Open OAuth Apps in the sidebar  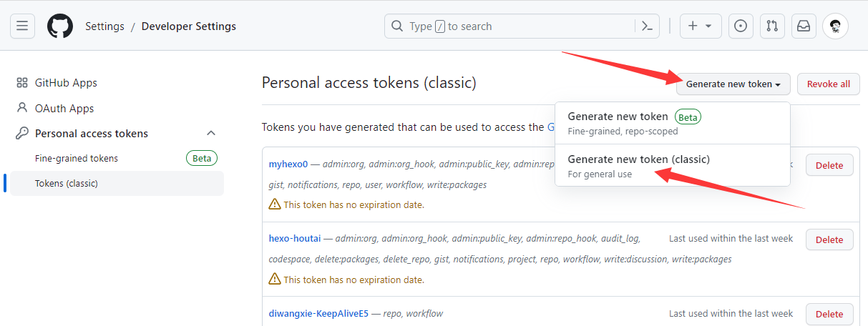(64, 109)
